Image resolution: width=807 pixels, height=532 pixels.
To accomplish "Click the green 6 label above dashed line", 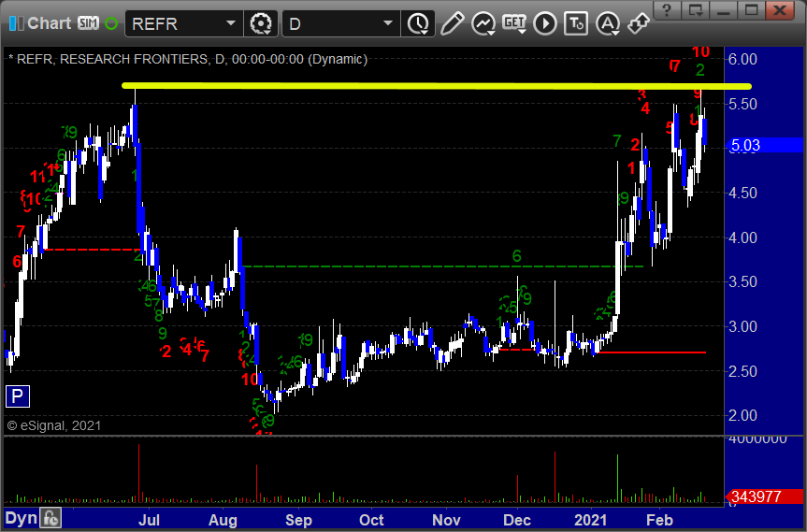I will click(517, 255).
